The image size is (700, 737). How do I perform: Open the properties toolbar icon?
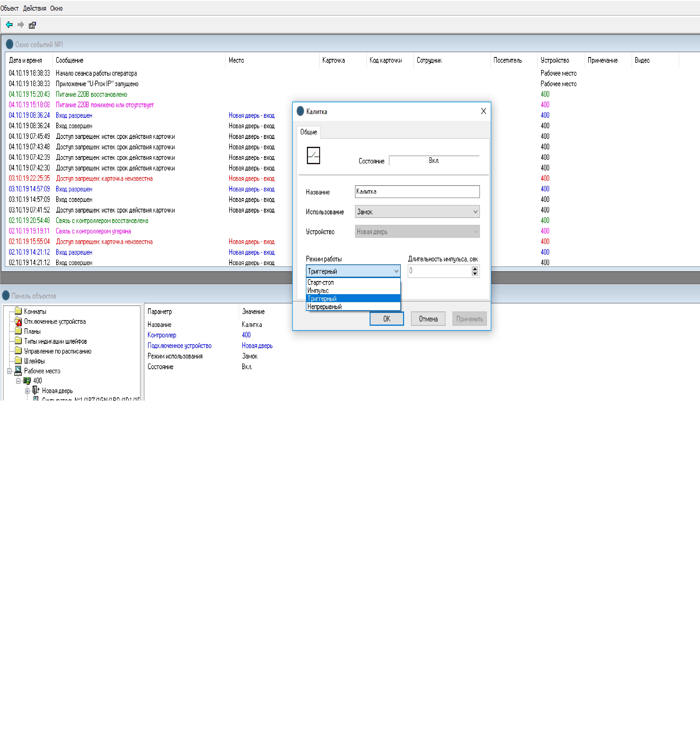coord(32,25)
